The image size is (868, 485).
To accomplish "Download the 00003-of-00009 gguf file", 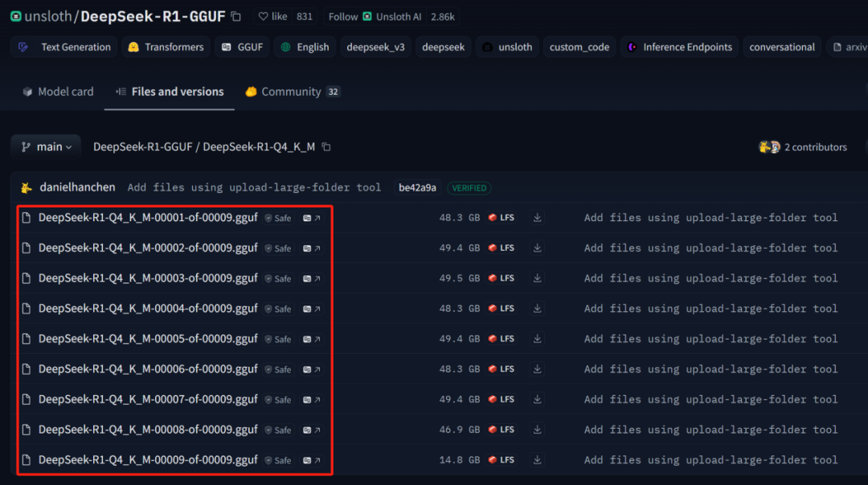I will tap(537, 278).
